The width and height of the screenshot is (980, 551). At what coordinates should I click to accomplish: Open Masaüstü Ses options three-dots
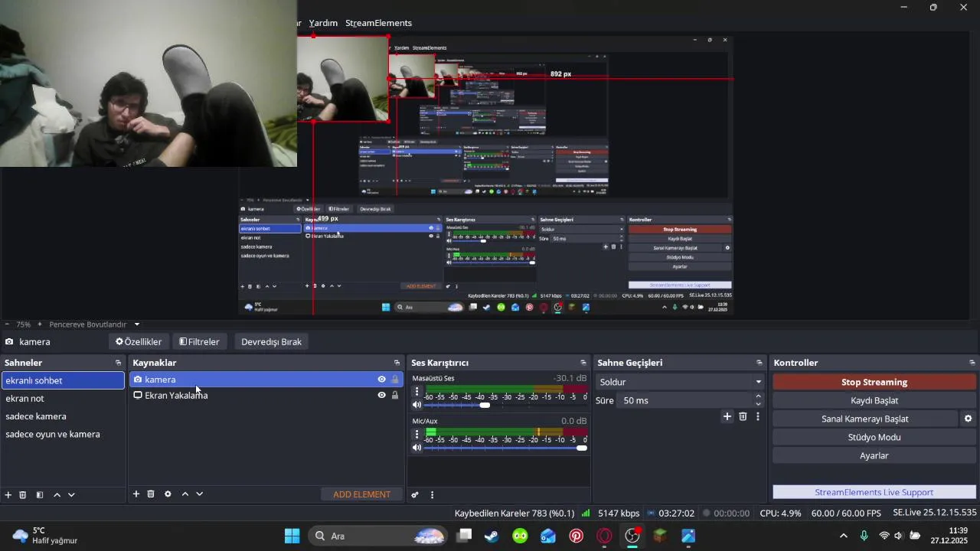point(416,391)
